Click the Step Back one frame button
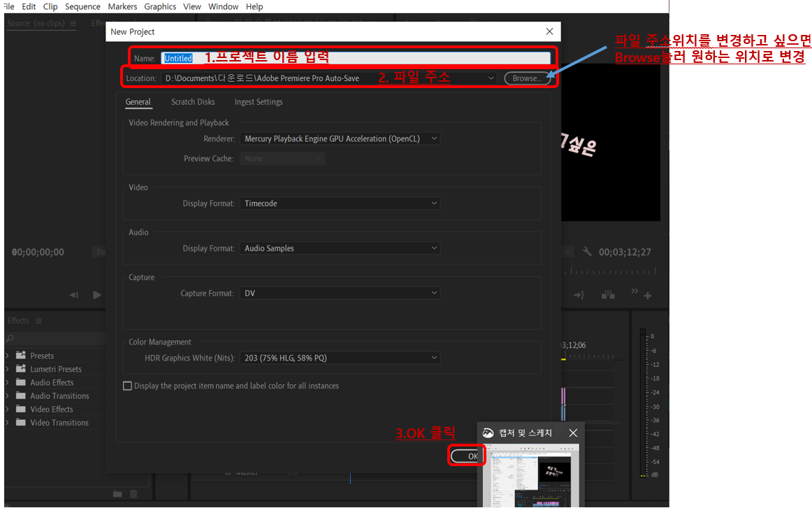Image resolution: width=812 pixels, height=515 pixels. 74,294
